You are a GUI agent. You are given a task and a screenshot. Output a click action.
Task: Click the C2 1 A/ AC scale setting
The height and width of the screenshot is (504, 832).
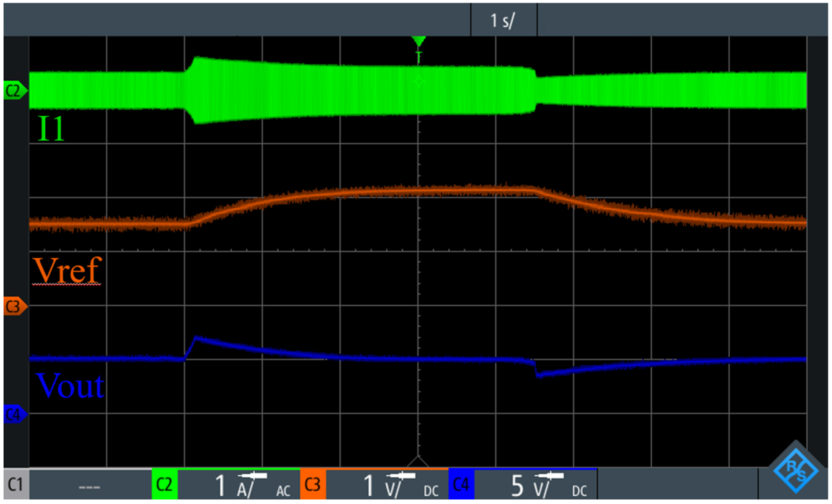click(239, 485)
